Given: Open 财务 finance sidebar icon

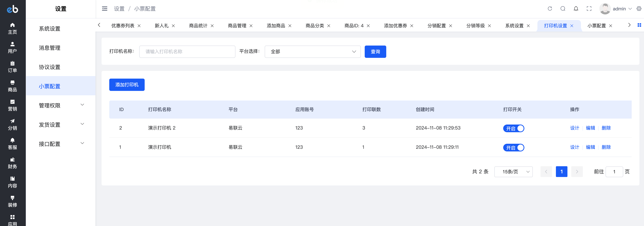Looking at the screenshot, I should (x=12, y=163).
